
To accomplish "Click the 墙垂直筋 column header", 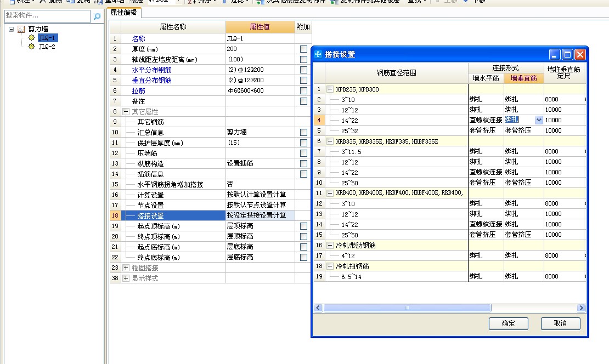I will [523, 78].
